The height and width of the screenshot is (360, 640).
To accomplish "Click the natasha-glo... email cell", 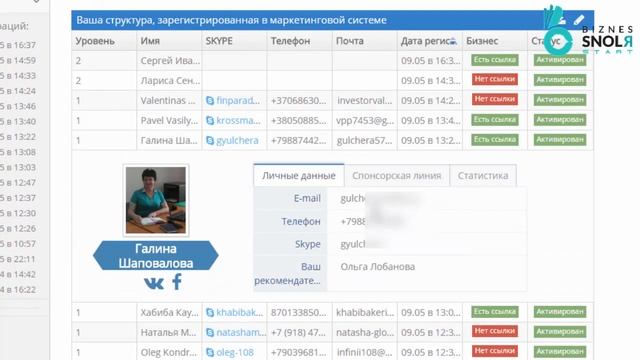I will point(364,333).
